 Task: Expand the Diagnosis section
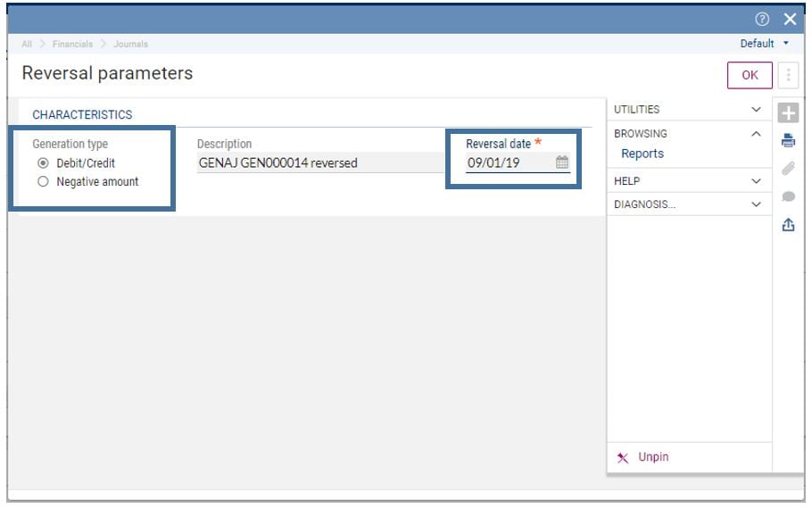[x=756, y=204]
